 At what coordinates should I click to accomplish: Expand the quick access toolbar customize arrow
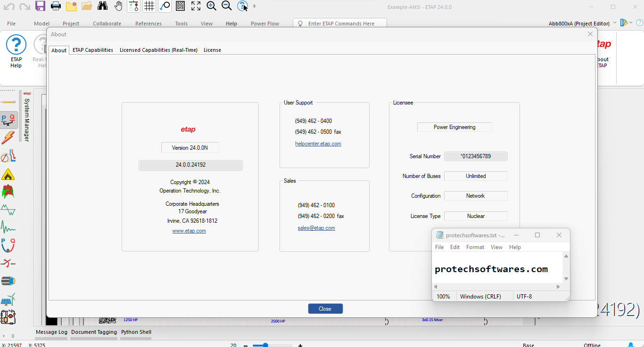pyautogui.click(x=255, y=7)
